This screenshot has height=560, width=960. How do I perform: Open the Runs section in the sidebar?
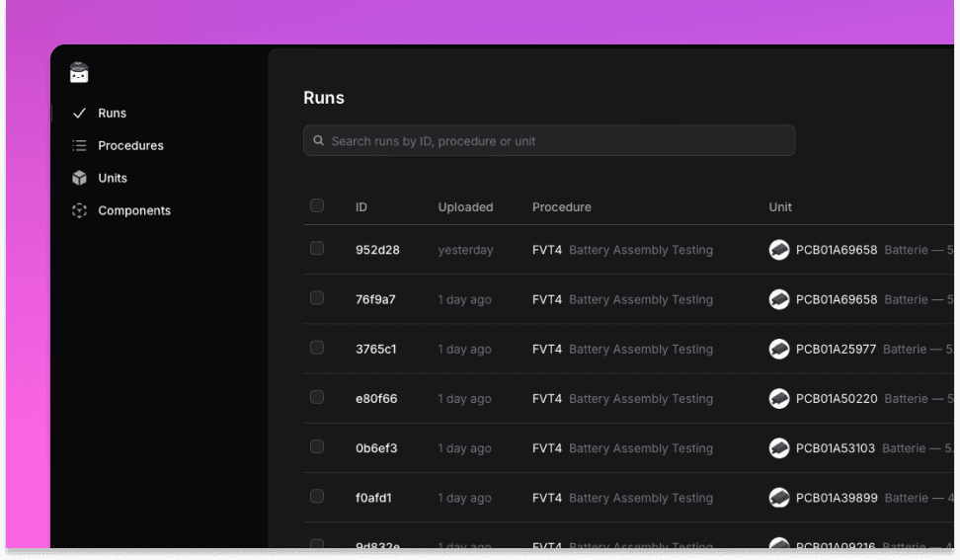click(x=112, y=114)
